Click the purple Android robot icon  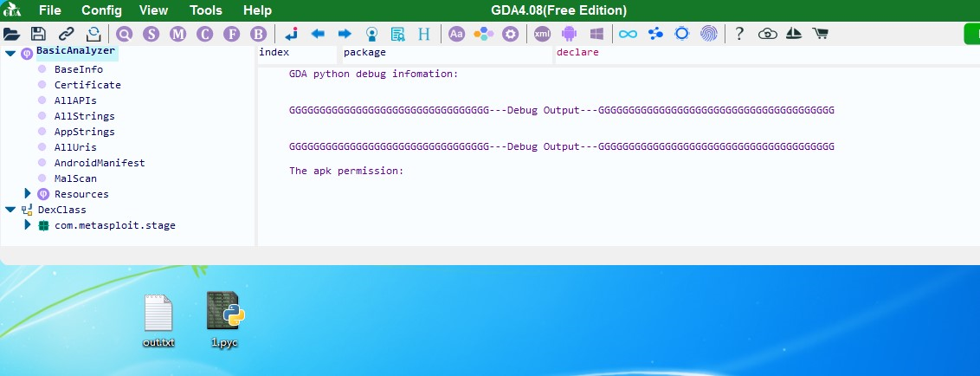(569, 34)
